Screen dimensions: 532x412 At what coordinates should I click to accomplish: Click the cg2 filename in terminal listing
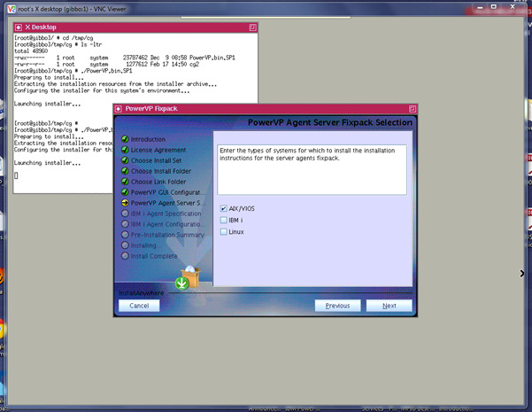coord(194,64)
